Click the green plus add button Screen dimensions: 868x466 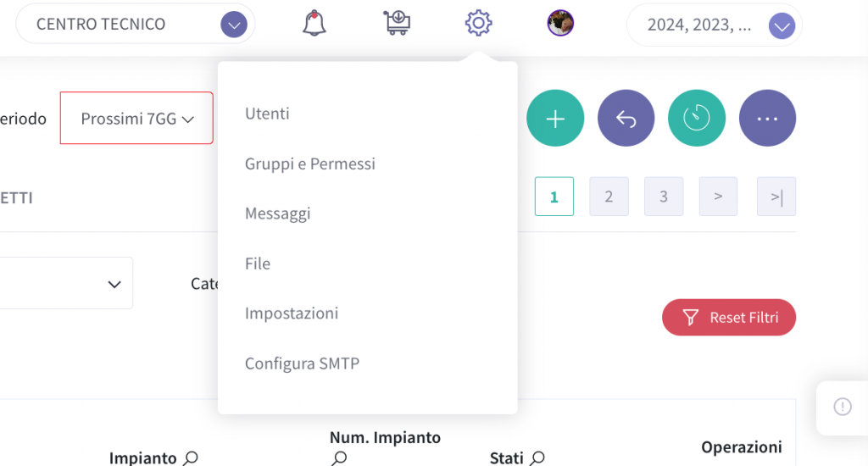pyautogui.click(x=555, y=118)
